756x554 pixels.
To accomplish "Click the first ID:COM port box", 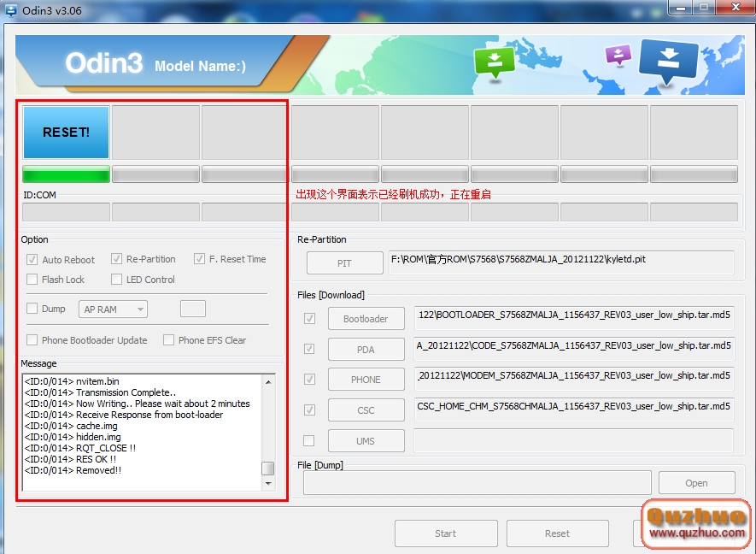I will coord(66,212).
